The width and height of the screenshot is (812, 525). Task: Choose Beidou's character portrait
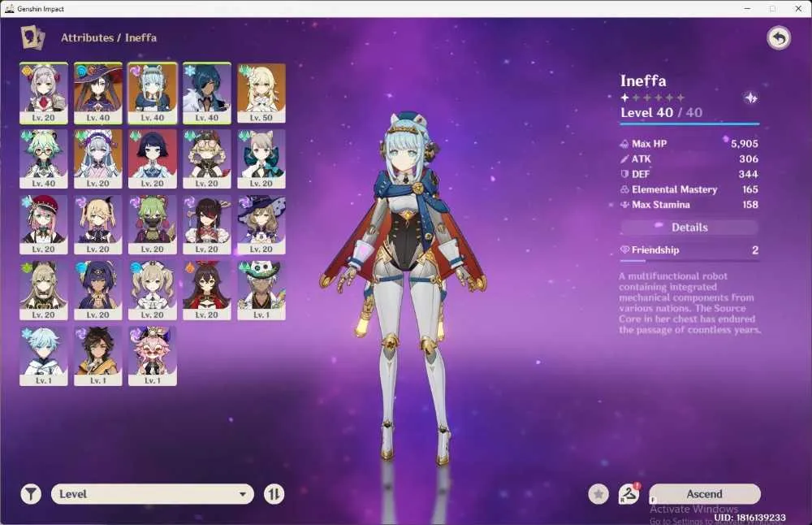coord(206,224)
